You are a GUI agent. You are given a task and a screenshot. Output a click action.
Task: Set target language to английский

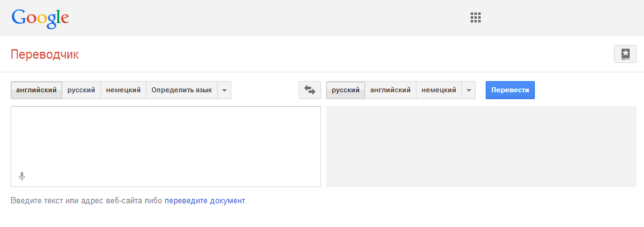pyautogui.click(x=390, y=90)
